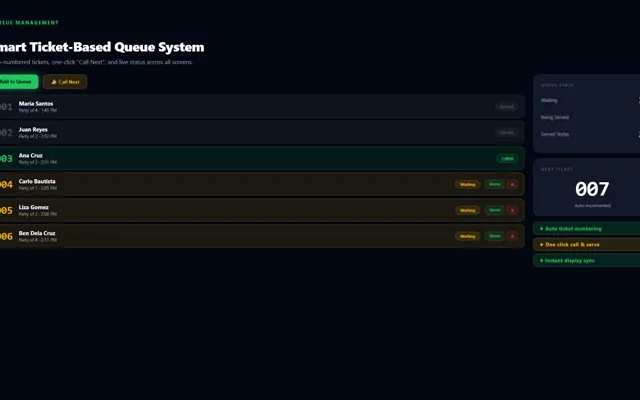Select the name Maria Santos
Image resolution: width=640 pixels, height=400 pixels.
coord(36,104)
